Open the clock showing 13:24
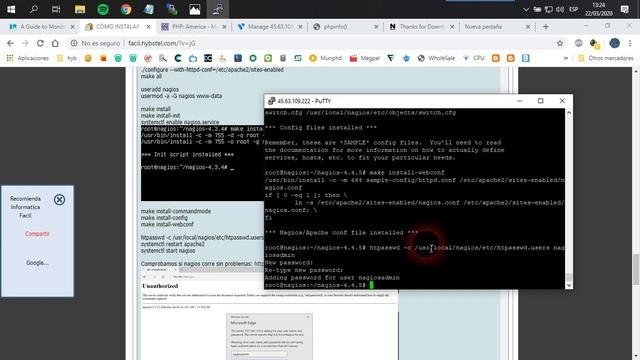 (598, 9)
